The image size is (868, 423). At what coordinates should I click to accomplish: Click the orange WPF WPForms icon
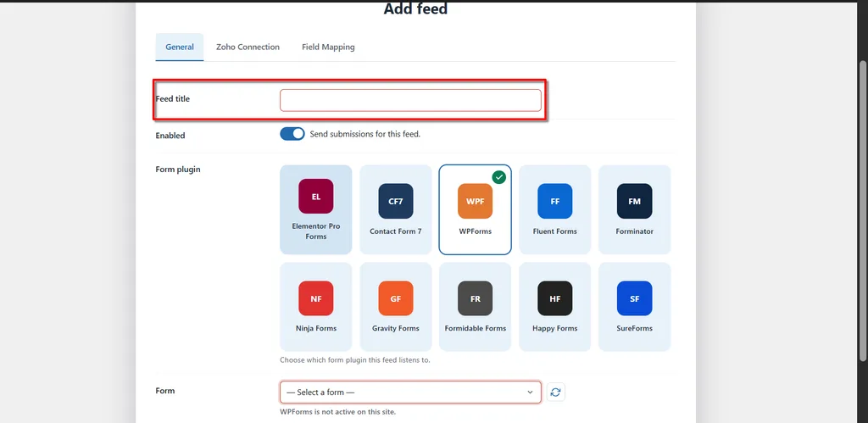coord(475,201)
